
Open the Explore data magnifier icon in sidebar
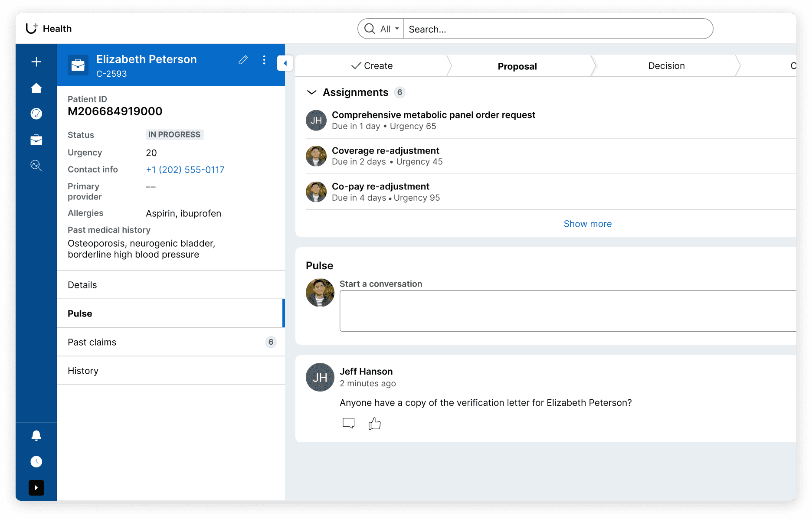tap(36, 166)
